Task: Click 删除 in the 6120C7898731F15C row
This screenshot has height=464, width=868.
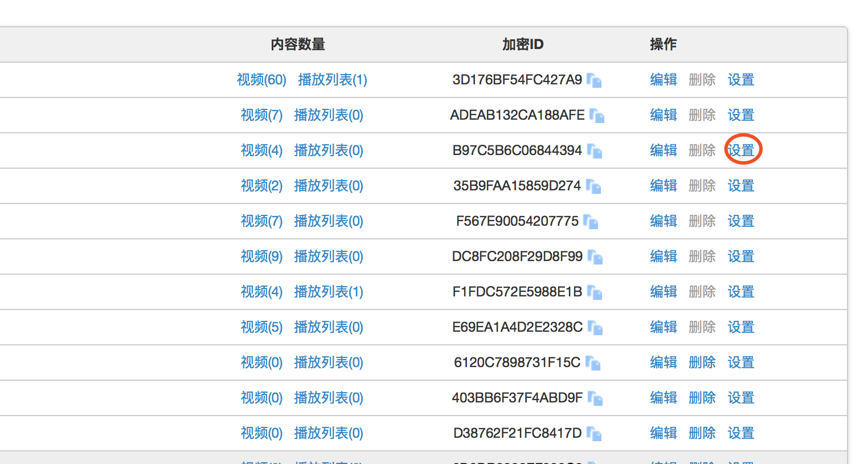Action: pyautogui.click(x=702, y=362)
